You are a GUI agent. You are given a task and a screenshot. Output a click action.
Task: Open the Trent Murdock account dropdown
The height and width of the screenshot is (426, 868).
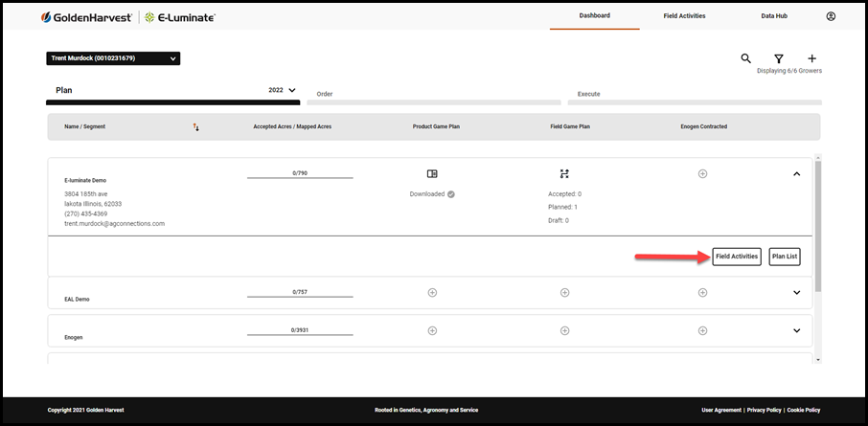[x=113, y=58]
